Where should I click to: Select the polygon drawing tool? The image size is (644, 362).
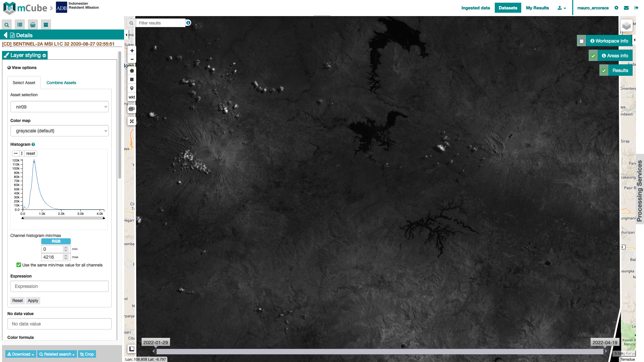click(131, 70)
